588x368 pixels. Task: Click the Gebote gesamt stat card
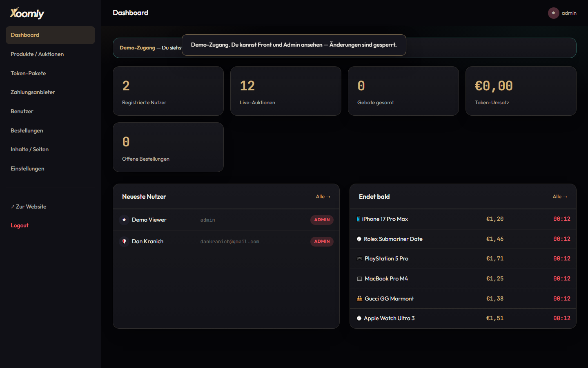(403, 91)
